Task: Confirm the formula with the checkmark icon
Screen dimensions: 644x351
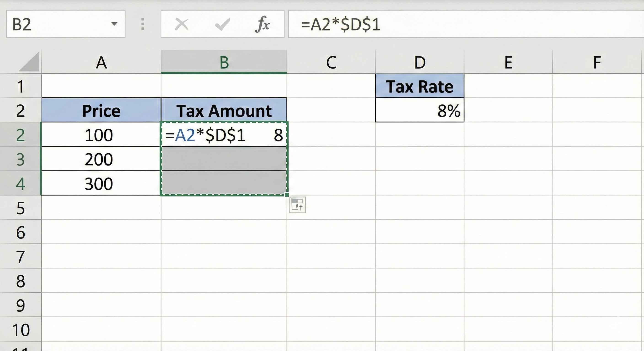Action: pyautogui.click(x=222, y=24)
